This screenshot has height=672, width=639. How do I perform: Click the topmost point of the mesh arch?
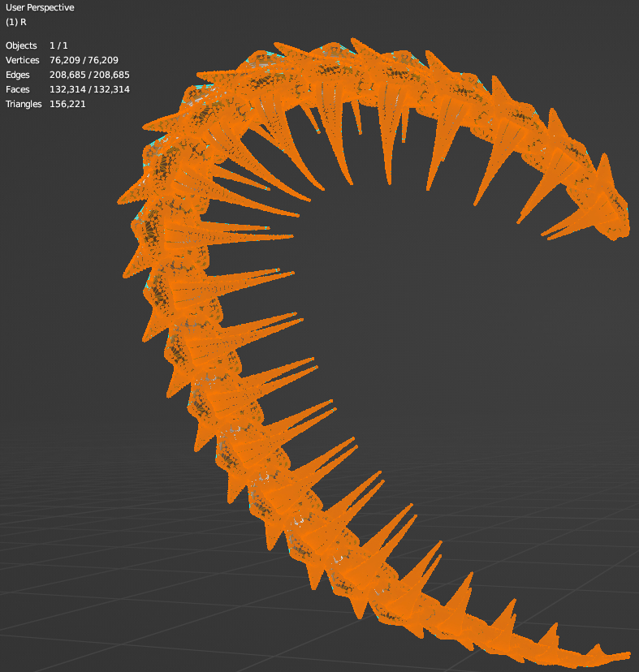[x=354, y=41]
